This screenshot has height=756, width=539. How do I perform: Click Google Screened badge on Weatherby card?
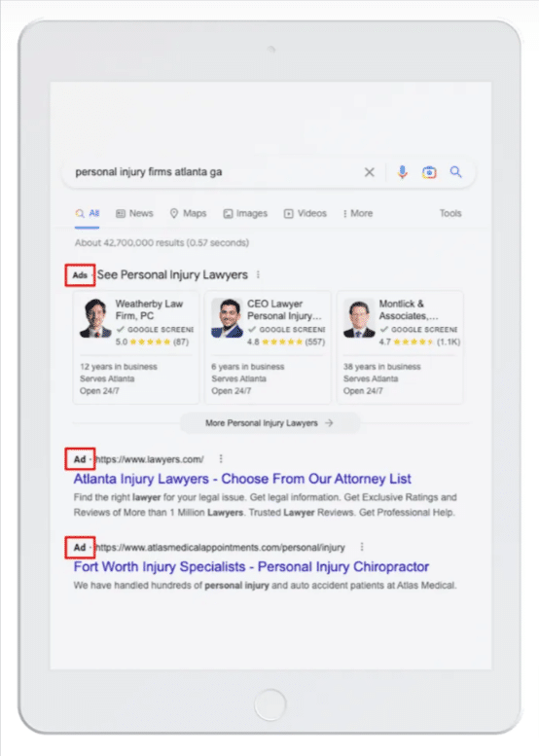pos(155,329)
